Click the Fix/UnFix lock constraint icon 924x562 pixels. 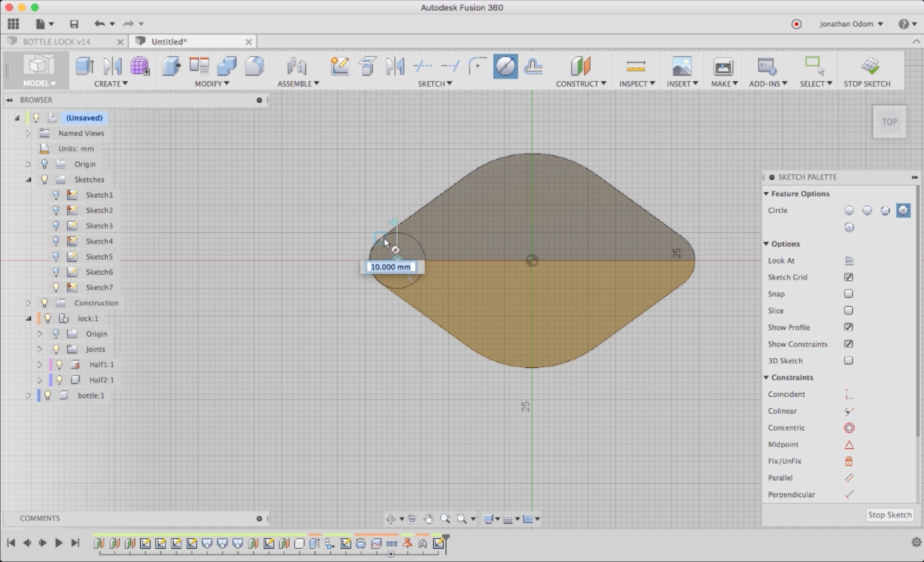coord(849,461)
